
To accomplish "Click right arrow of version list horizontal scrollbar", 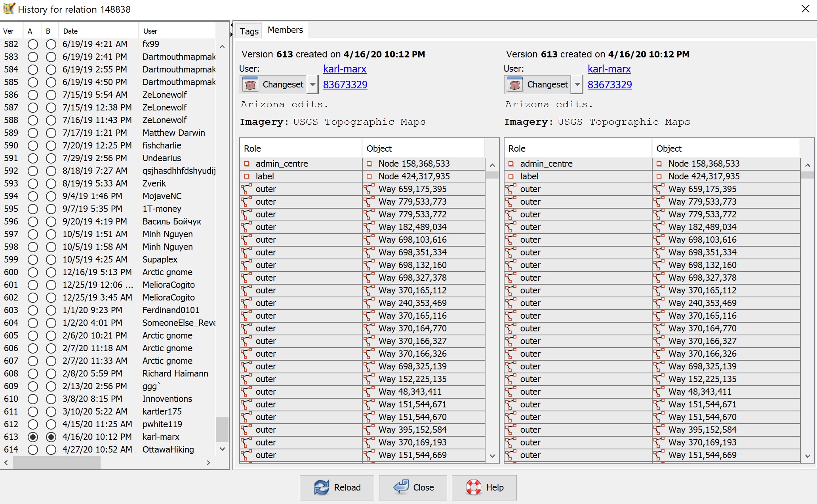I will point(208,462).
